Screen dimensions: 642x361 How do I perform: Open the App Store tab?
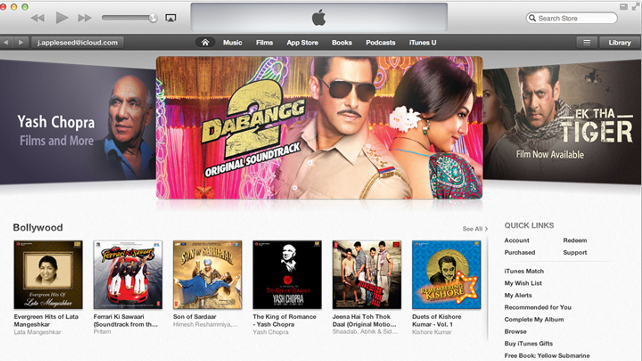tap(302, 43)
